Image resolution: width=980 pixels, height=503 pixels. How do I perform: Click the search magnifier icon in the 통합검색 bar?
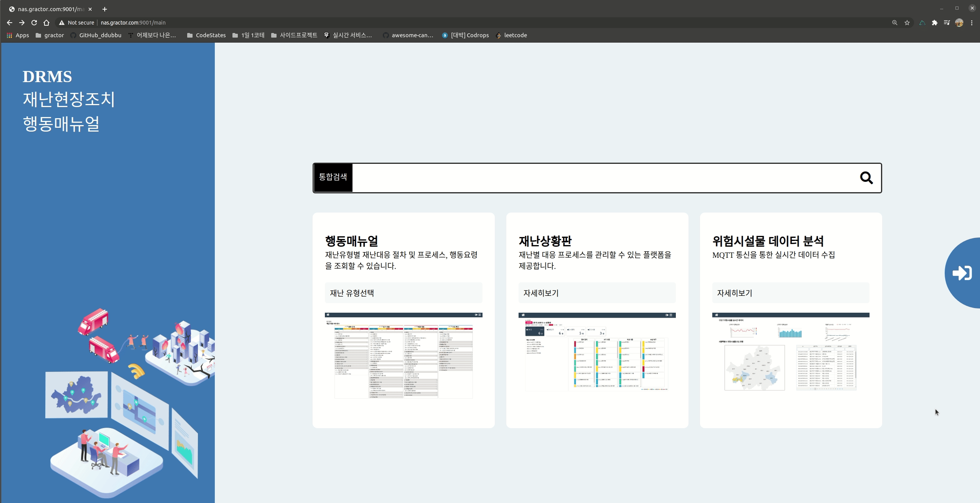(866, 178)
